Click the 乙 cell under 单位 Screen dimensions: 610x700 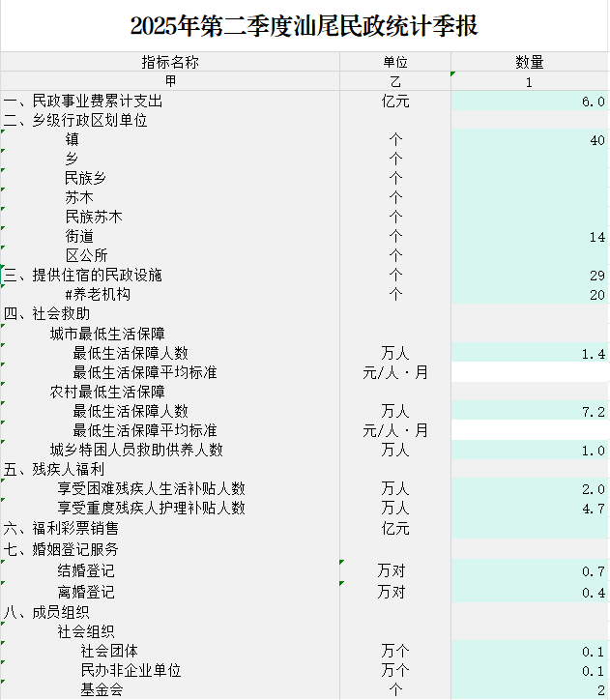click(394, 81)
